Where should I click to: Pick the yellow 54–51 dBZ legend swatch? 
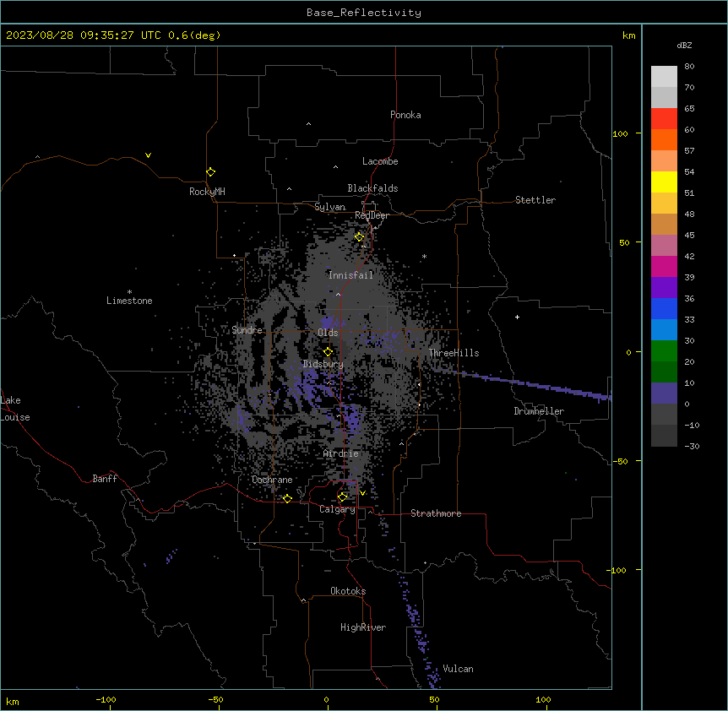point(664,182)
